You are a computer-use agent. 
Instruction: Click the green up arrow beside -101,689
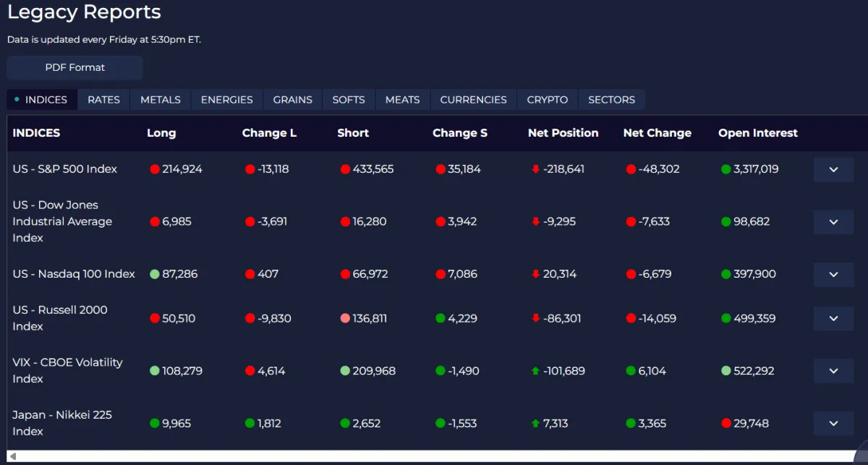click(x=535, y=371)
